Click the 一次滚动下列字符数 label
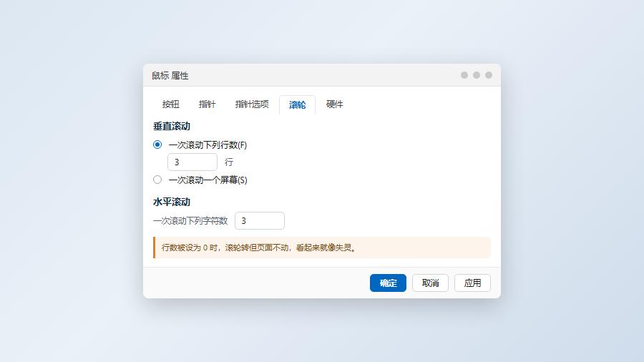The width and height of the screenshot is (644, 362). [190, 221]
